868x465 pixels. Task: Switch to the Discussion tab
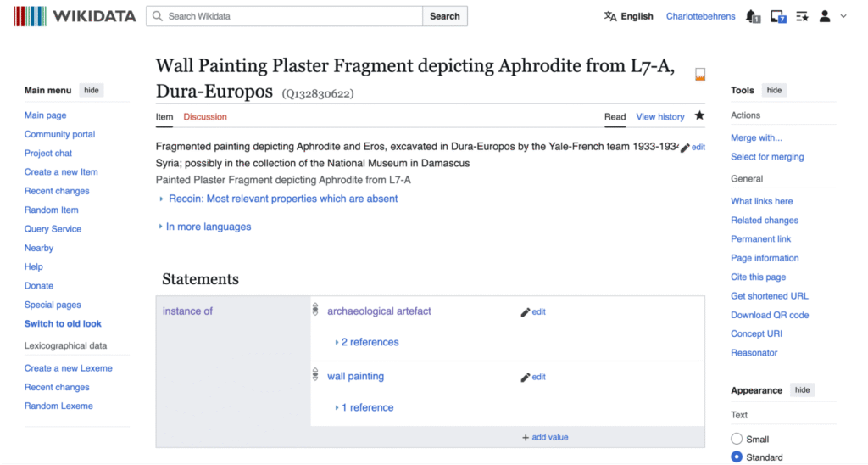[x=205, y=117]
